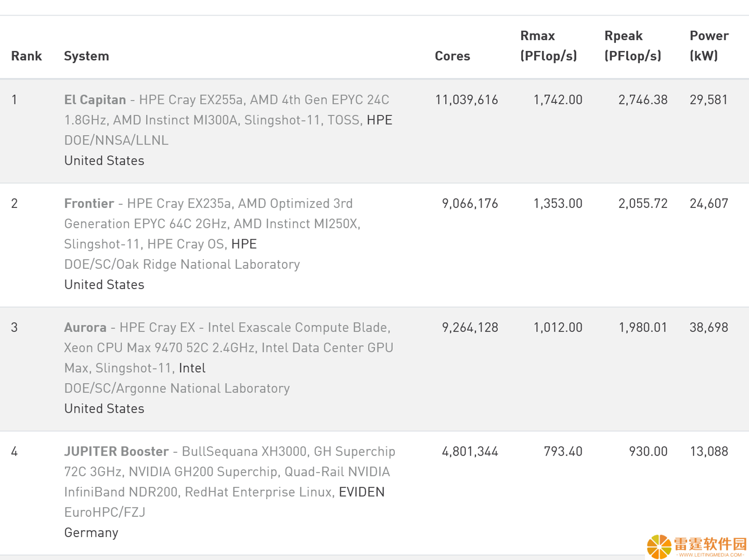Click the Intel vendor in Aurora row
Viewport: 749px width, 560px height.
point(192,368)
